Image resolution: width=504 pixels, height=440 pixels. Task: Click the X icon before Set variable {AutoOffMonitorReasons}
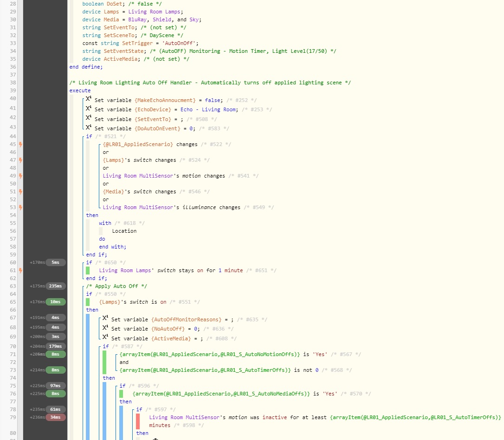click(x=105, y=318)
